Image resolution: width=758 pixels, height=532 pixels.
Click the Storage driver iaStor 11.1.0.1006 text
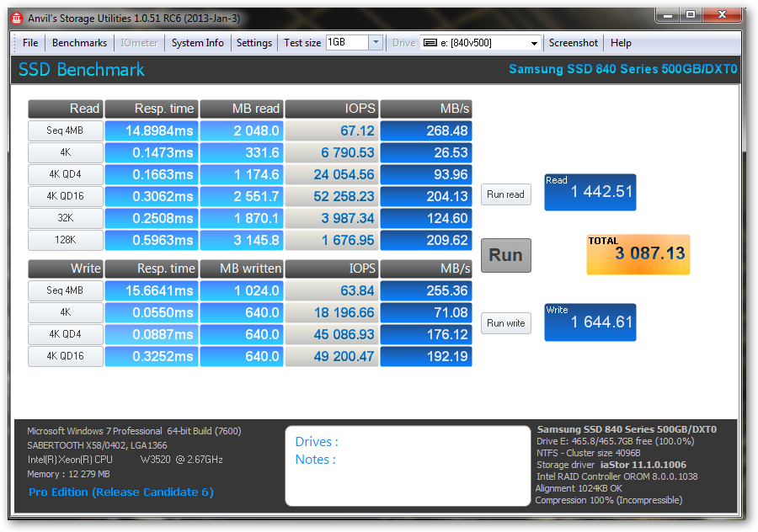click(x=611, y=465)
